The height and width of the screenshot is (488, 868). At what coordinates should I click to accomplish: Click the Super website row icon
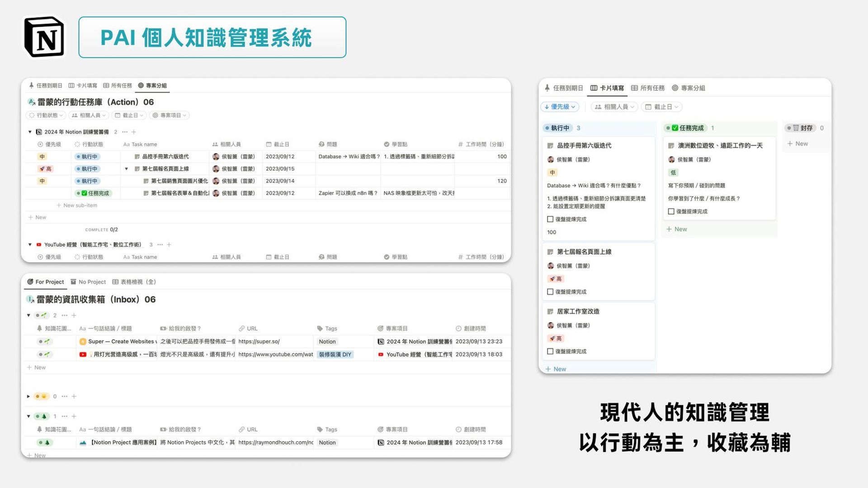click(x=83, y=342)
